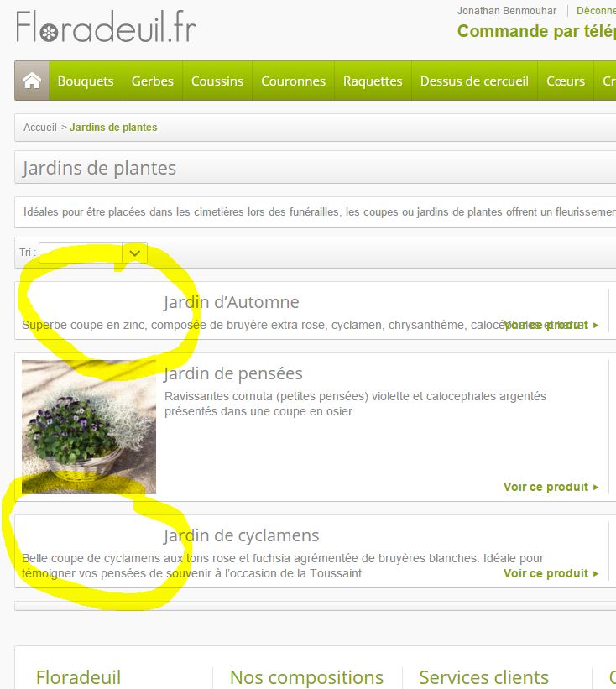Screen dimensions: 616x689
Task: Click the Floradeuil.fr logo
Action: tap(106, 27)
